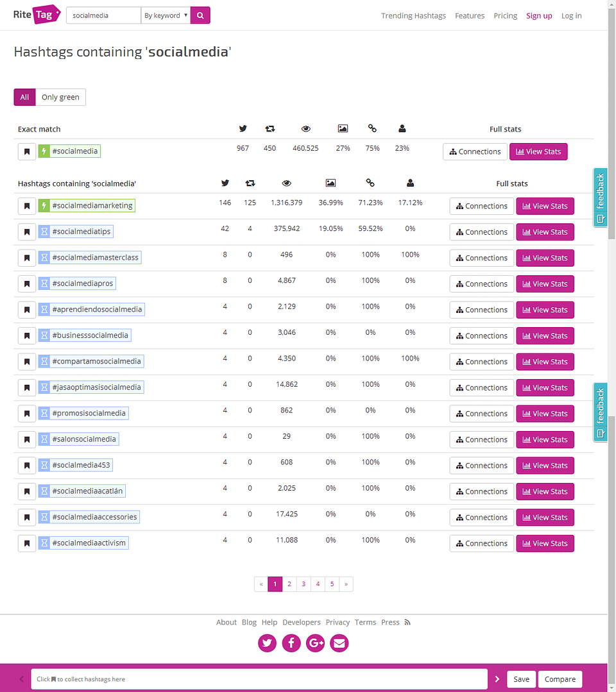Switch filter to Only green
The height and width of the screenshot is (692, 616).
tap(60, 97)
